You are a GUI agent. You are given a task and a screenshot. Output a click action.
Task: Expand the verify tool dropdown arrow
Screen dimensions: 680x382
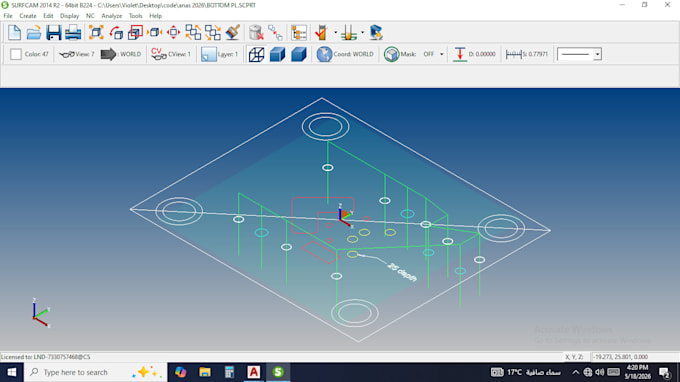(335, 33)
